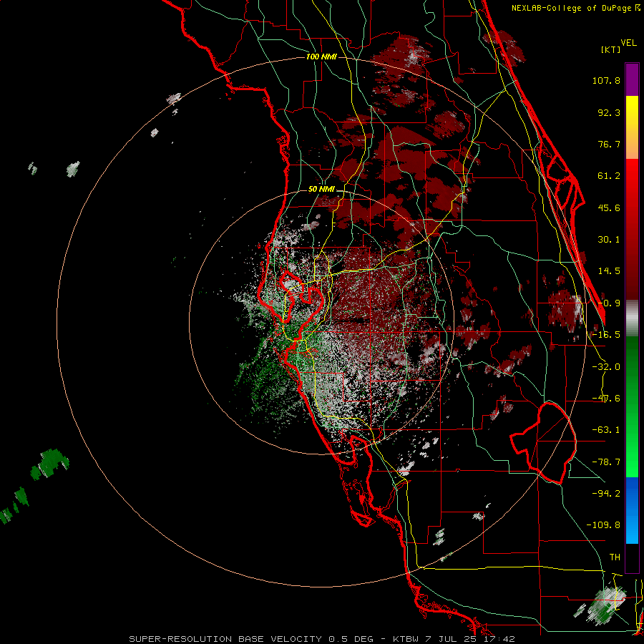Click the -47.6 legend value
The height and width of the screenshot is (644, 644).
(606, 399)
